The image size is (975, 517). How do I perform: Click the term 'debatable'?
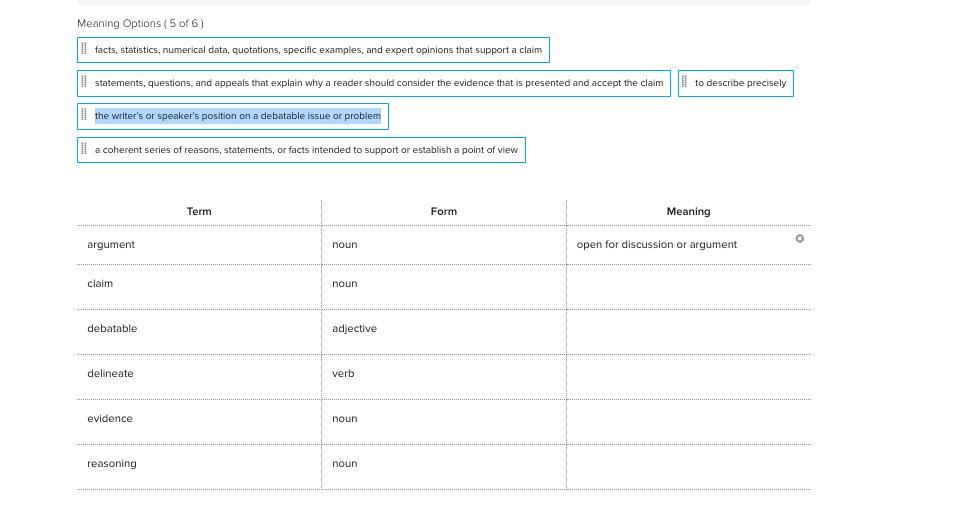pyautogui.click(x=112, y=328)
